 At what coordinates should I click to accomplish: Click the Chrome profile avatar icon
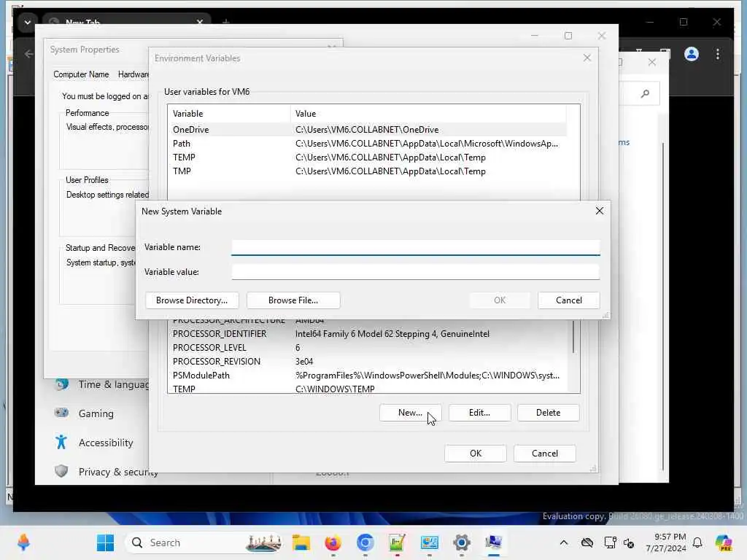point(692,54)
